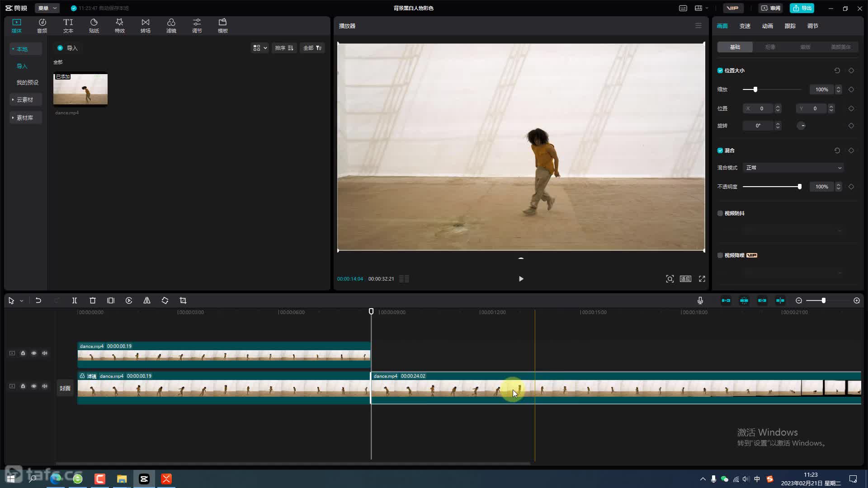
Task: Click the 导入 import button with plus
Action: pyautogui.click(x=68, y=48)
